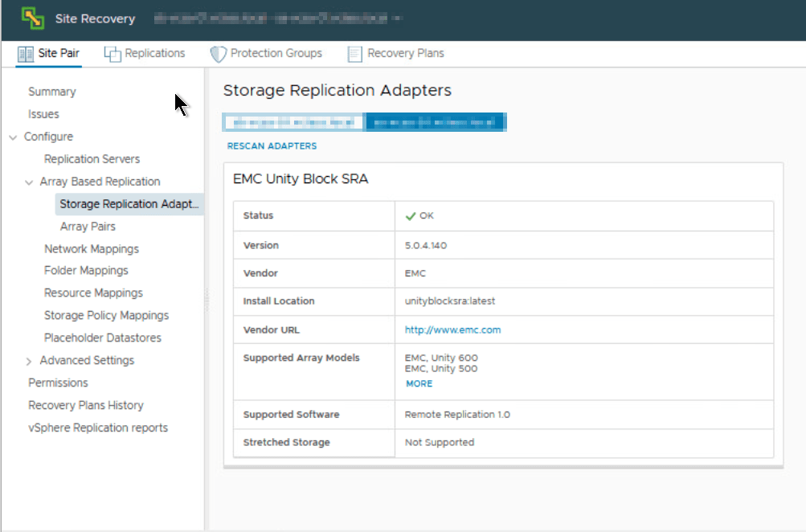
Task: Expand the Advanced Settings node
Action: click(x=29, y=362)
